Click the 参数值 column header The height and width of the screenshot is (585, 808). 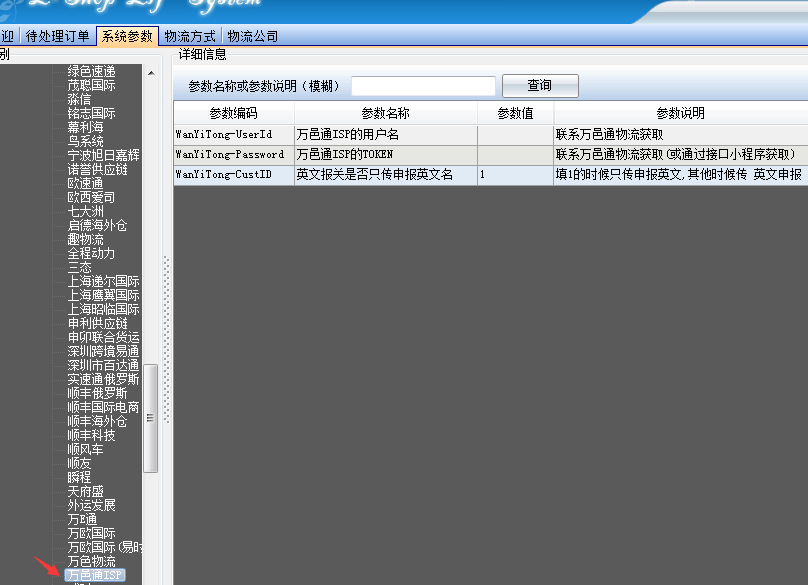515,113
